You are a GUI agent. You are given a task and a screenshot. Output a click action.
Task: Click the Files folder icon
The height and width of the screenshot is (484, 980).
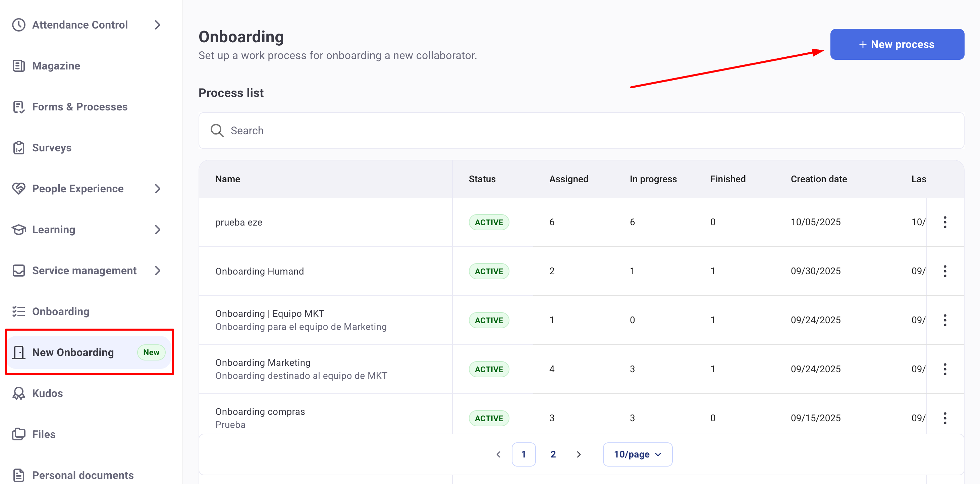[19, 434]
